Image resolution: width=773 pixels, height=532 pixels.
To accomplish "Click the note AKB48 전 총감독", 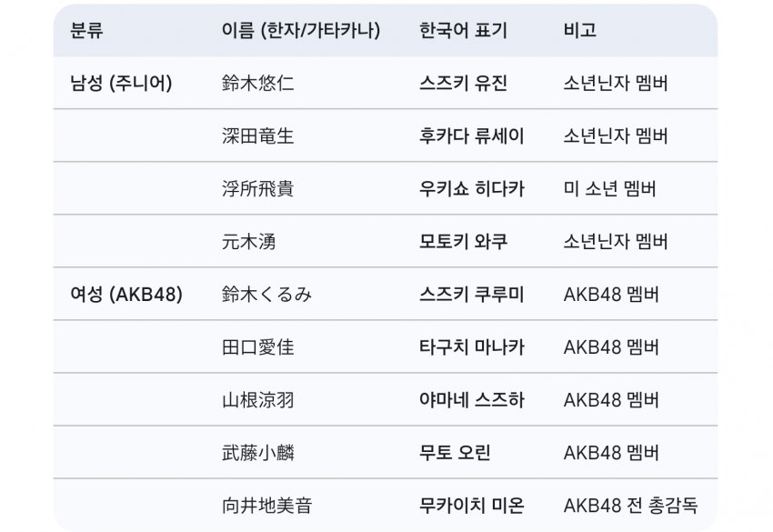I will pos(630,506).
